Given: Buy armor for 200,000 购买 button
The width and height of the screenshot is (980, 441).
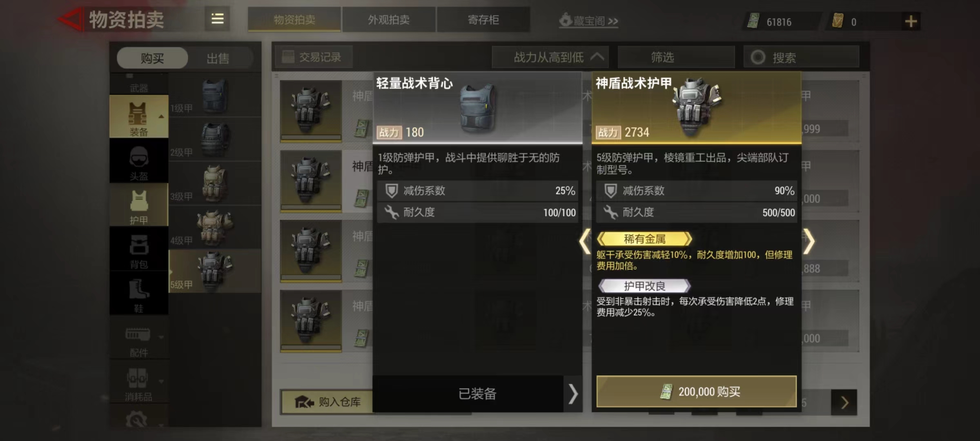Looking at the screenshot, I should [x=696, y=392].
